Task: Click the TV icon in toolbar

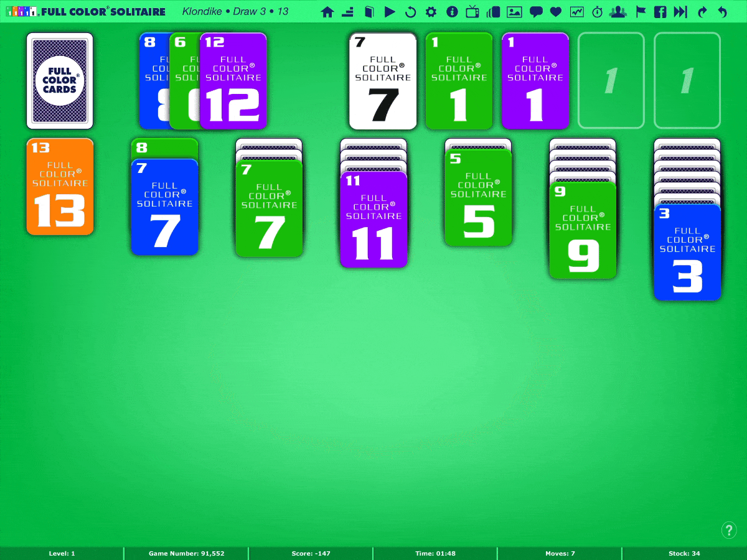Action: coord(472,11)
